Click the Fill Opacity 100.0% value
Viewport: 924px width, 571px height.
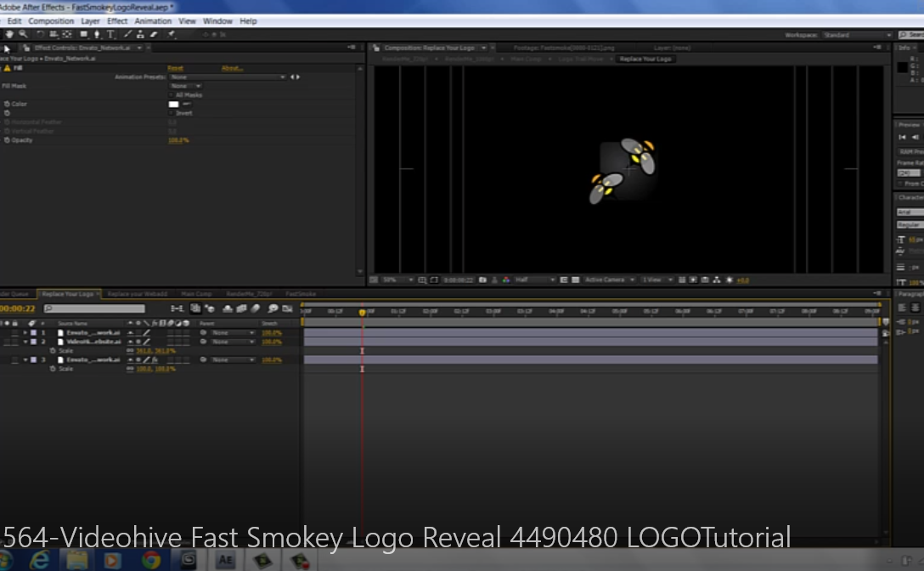click(x=178, y=140)
